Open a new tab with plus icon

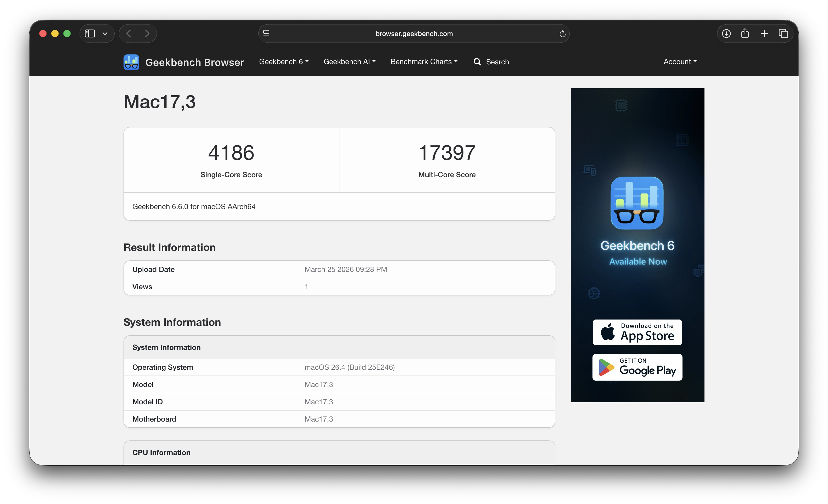[764, 33]
